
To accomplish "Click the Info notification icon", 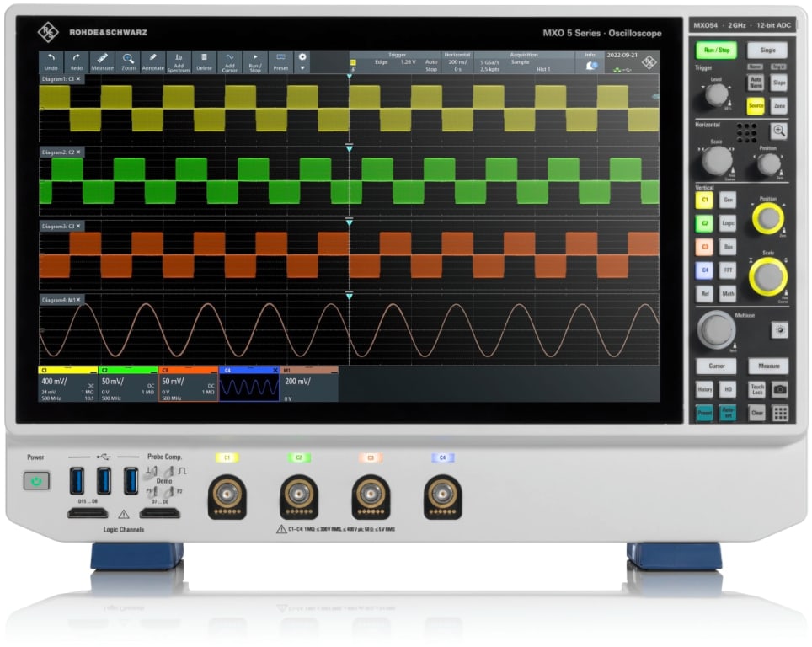I will [590, 62].
